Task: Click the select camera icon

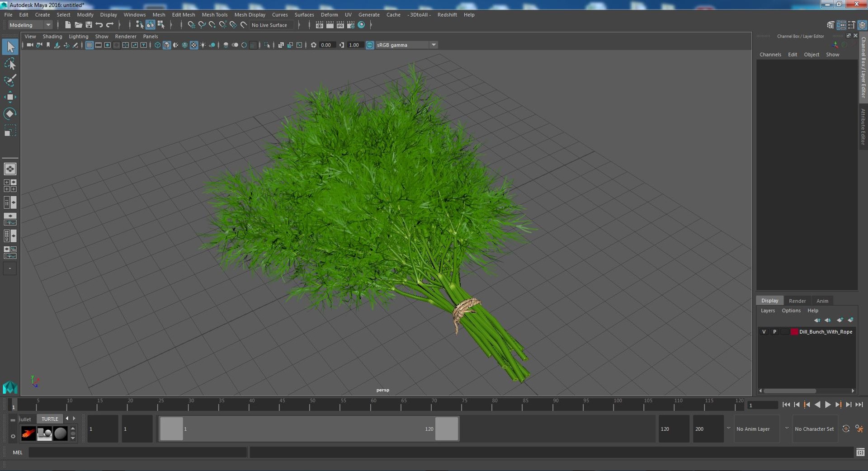Action: [30, 45]
